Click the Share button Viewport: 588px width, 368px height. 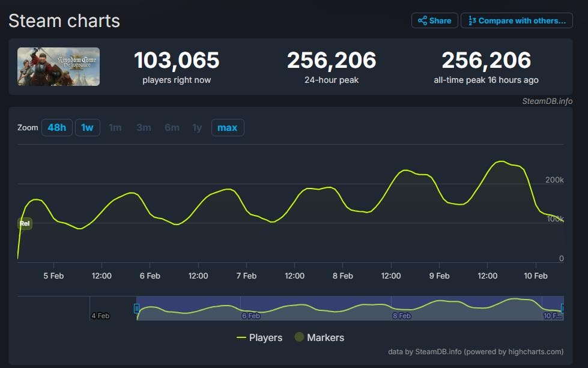[x=434, y=20]
